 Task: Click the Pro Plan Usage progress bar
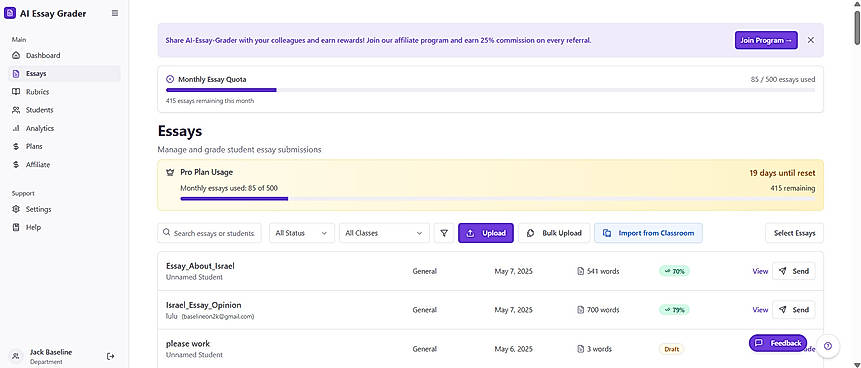(497, 199)
